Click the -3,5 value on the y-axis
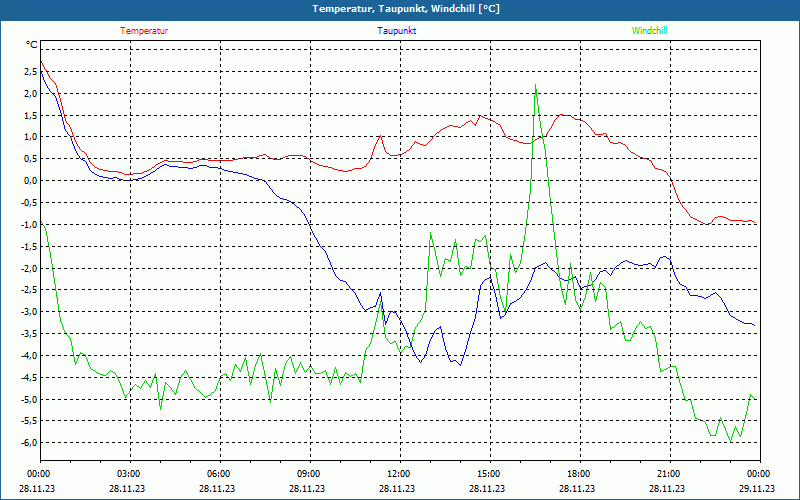 click(29, 334)
